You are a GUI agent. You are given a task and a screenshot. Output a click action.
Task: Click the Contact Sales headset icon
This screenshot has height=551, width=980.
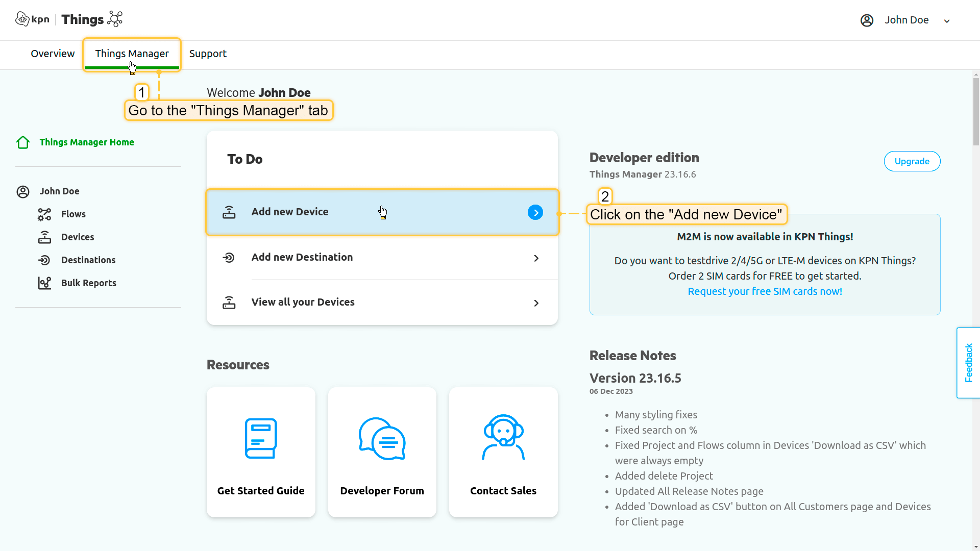[503, 437]
